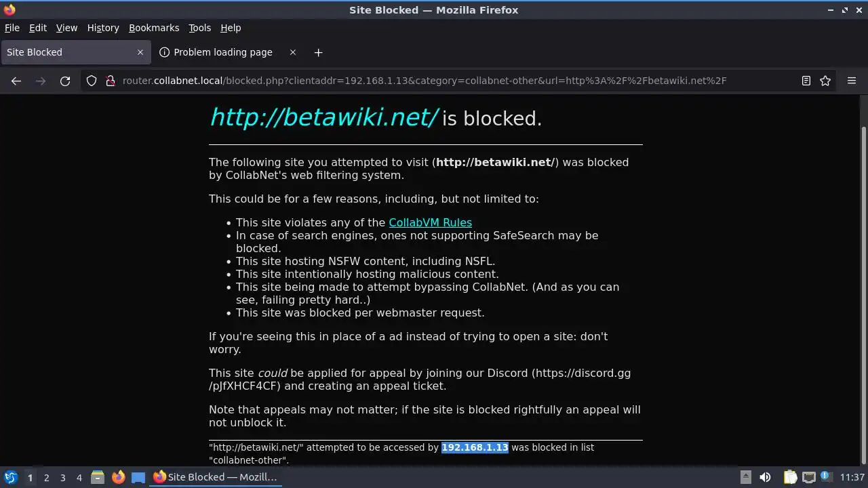
Task: Follow the CollabVM Rules link
Action: (430, 222)
